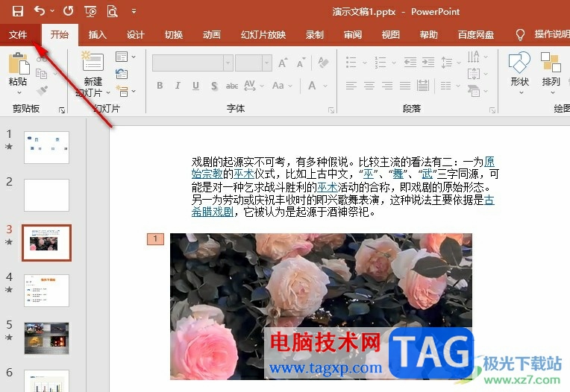Open the columns dropdown
Screen dimensions: 570x392
pyautogui.click(x=450, y=86)
